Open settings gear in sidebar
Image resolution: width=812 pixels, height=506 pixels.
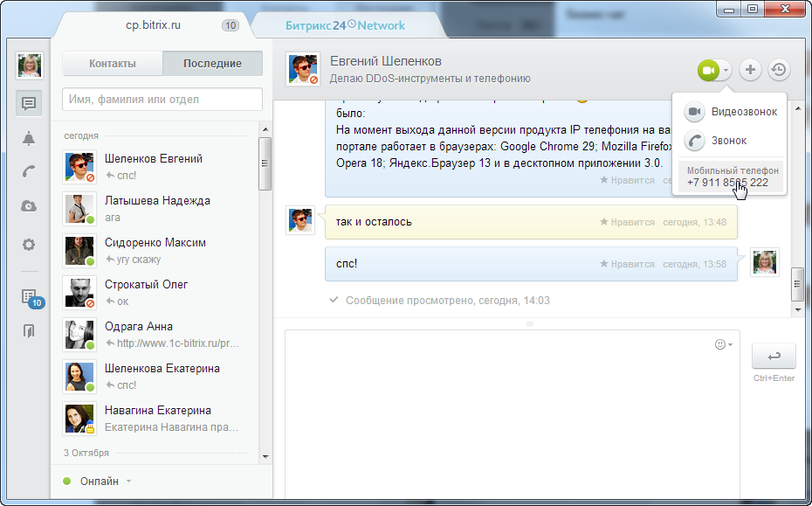(x=29, y=244)
